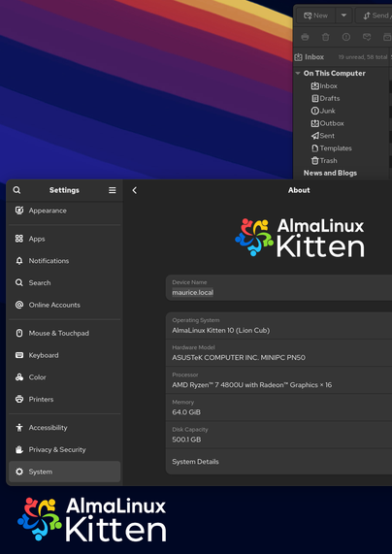Go back with the About header arrow
The height and width of the screenshot is (554, 392).
(x=134, y=190)
